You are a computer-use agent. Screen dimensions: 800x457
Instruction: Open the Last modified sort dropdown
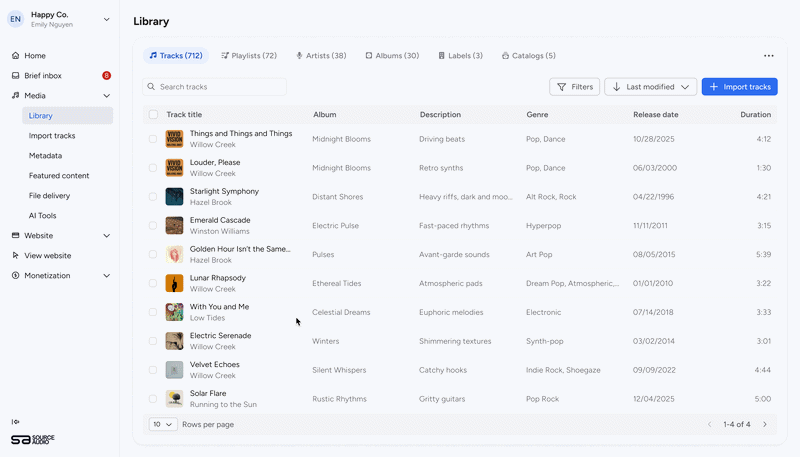pyautogui.click(x=650, y=87)
